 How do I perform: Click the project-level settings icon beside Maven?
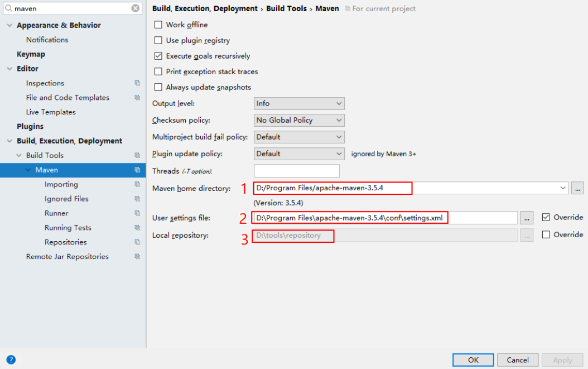pyautogui.click(x=137, y=170)
